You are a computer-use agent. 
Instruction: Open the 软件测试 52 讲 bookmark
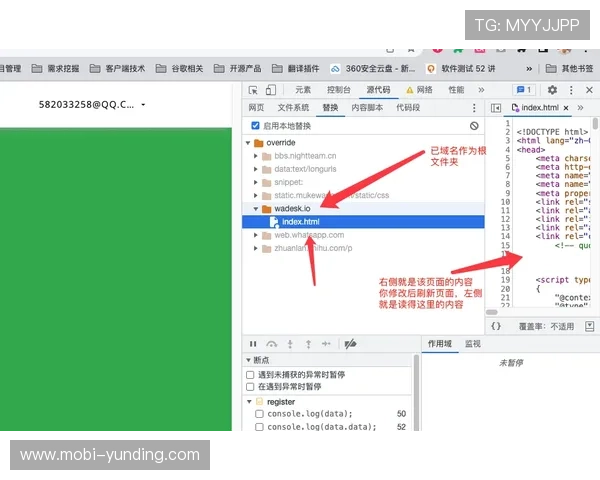pos(461,69)
